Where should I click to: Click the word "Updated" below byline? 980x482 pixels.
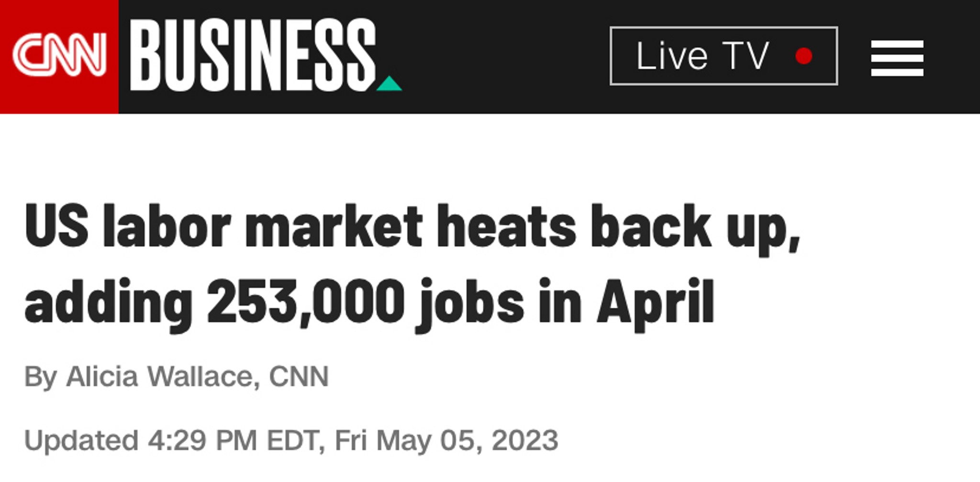pyautogui.click(x=81, y=440)
